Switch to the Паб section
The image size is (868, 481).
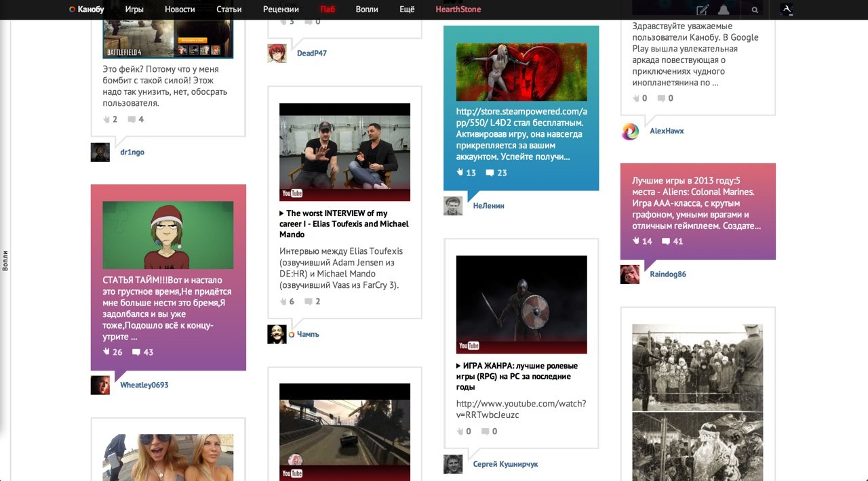pos(328,9)
